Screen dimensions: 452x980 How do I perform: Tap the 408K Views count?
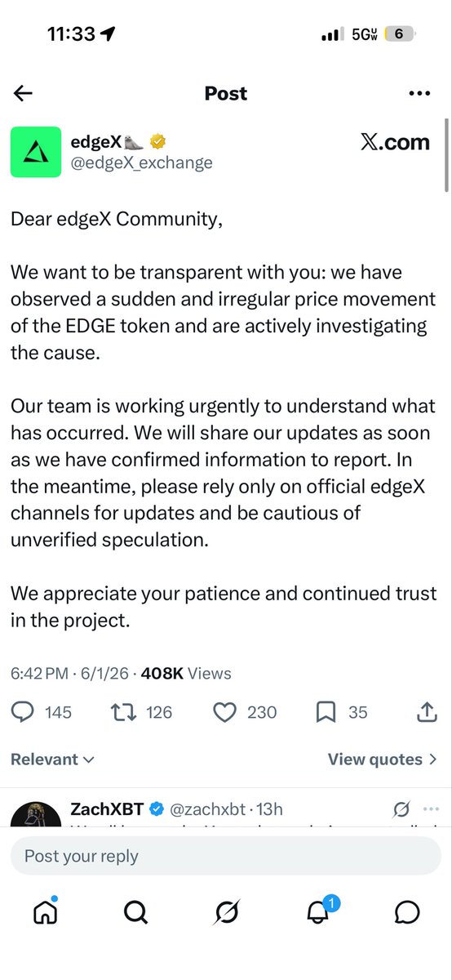coord(186,674)
